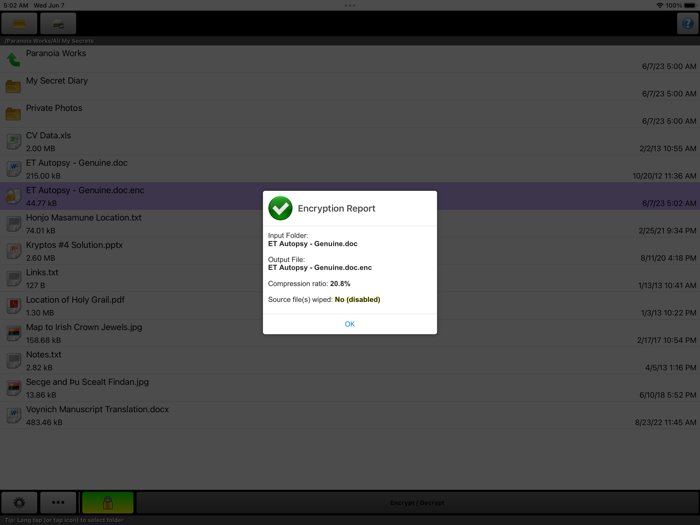Dismiss Encryption Report with OK
700x525 pixels.
tap(350, 324)
